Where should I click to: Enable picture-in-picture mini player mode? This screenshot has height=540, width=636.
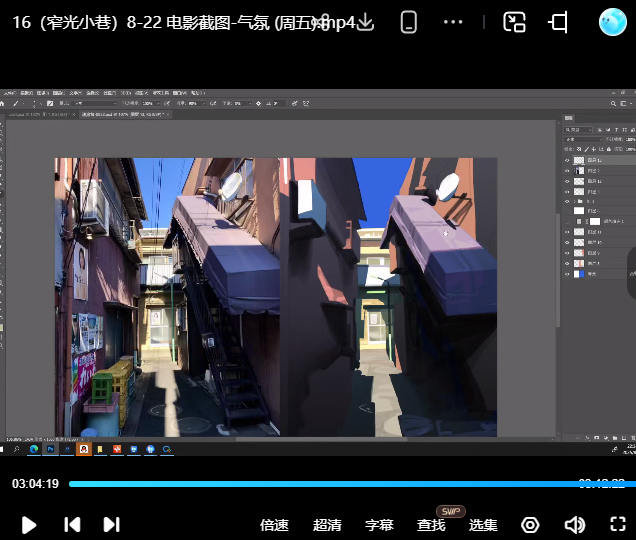(x=514, y=22)
